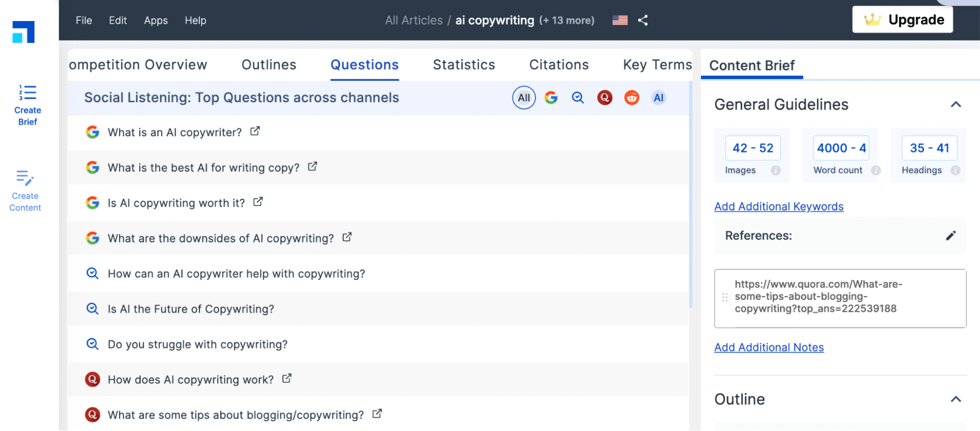980x431 pixels.
Task: Click the info icon next to Headings
Action: click(x=955, y=170)
